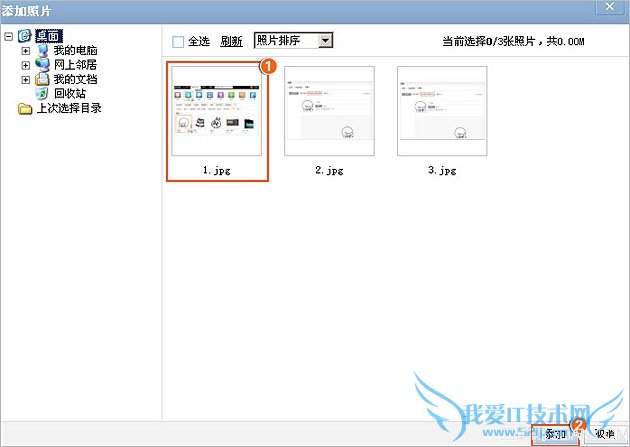Click the My Computer (我的电脑) icon
The height and width of the screenshot is (447, 630).
pyautogui.click(x=43, y=51)
